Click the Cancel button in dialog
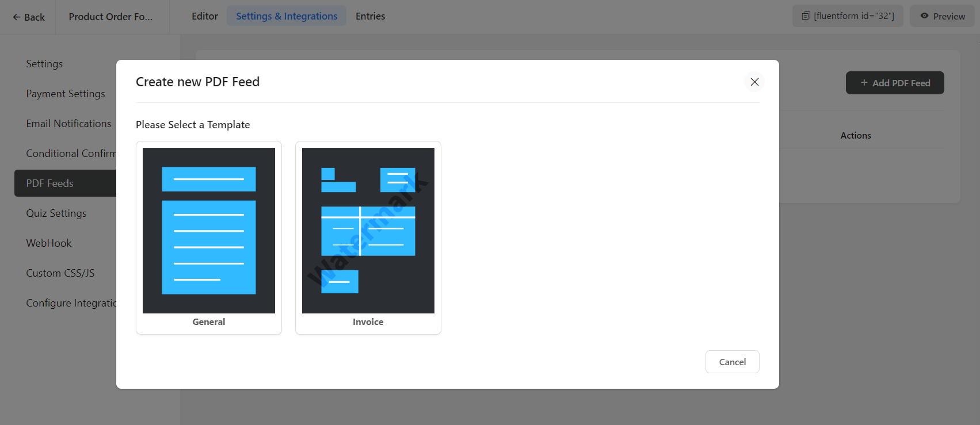The width and height of the screenshot is (980, 425). [732, 362]
